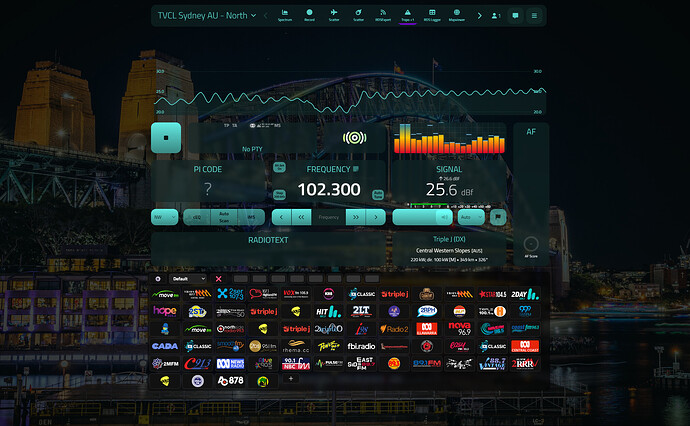Click the note icon beside FREQUENCY label
Image resolution: width=690 pixels, height=426 pixels.
[356, 169]
